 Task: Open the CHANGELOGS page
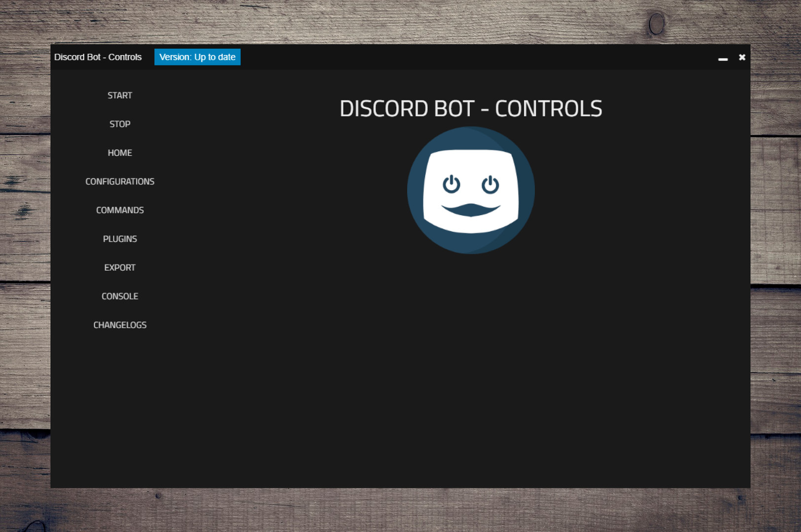(x=120, y=325)
